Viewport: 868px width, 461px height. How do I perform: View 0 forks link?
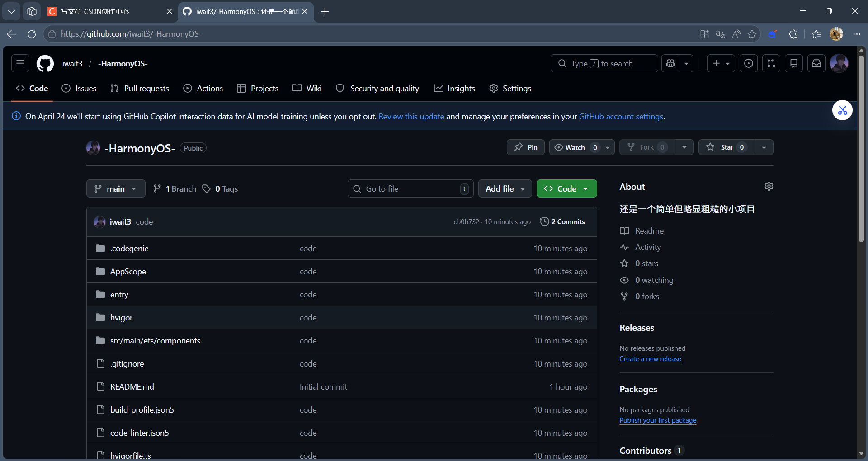tap(640, 296)
